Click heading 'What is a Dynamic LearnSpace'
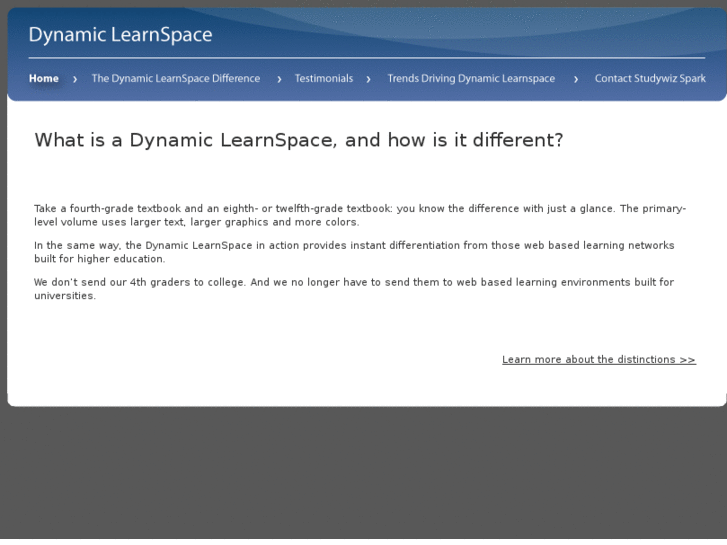 pyautogui.click(x=299, y=140)
